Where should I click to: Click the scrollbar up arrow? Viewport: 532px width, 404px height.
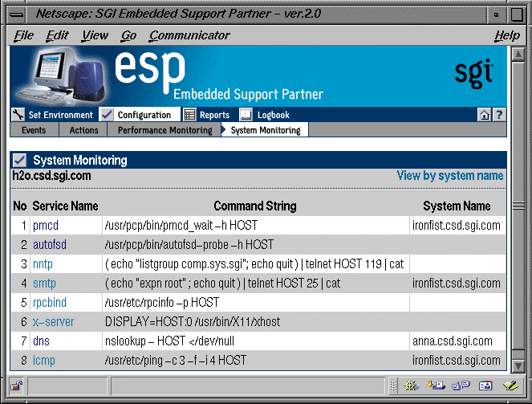(x=518, y=55)
